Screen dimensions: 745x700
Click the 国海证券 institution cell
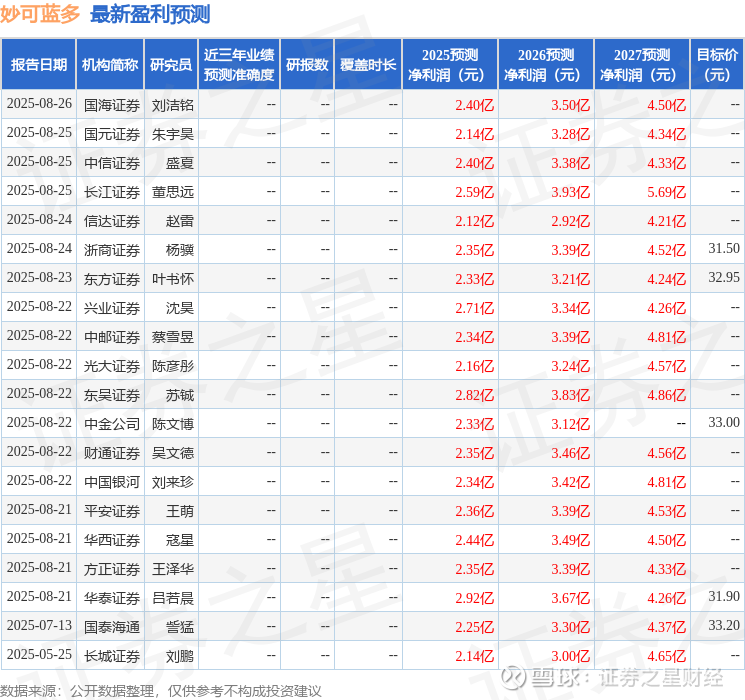click(x=112, y=105)
